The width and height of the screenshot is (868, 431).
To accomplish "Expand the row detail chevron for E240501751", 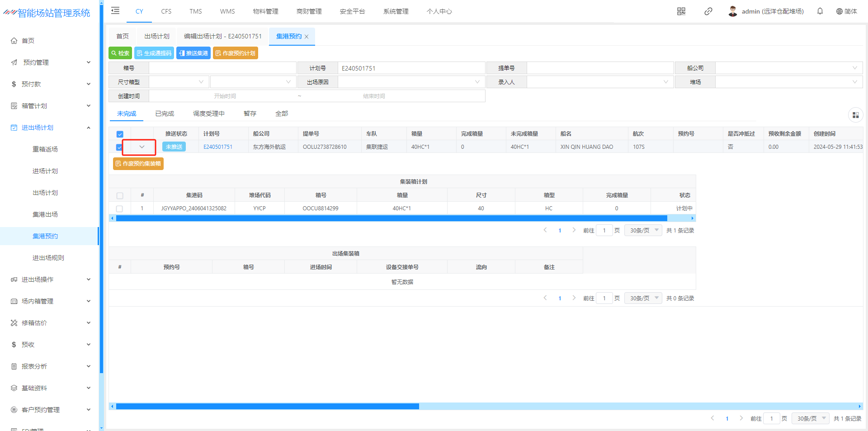I will tap(142, 147).
